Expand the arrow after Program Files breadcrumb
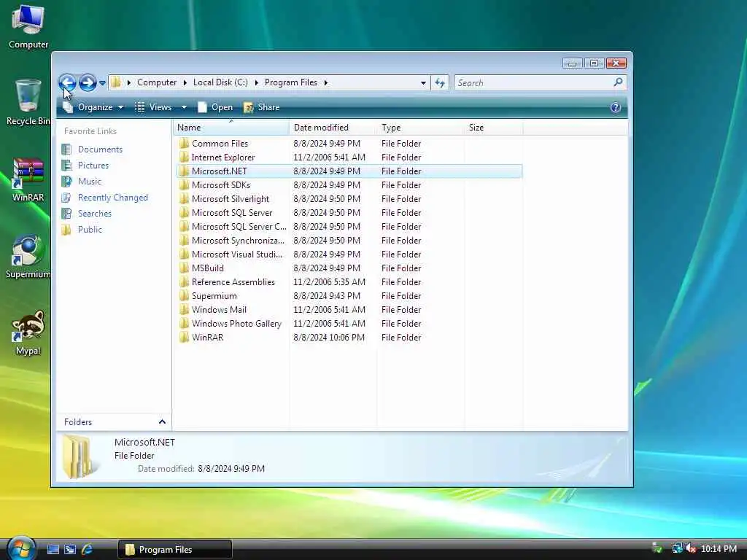Viewport: 747px width, 560px height. tap(326, 82)
